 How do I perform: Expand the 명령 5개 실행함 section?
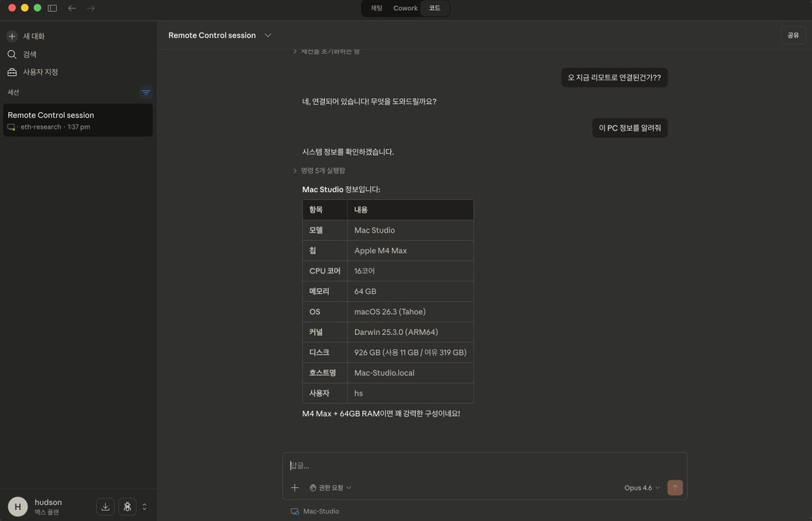[x=319, y=171]
